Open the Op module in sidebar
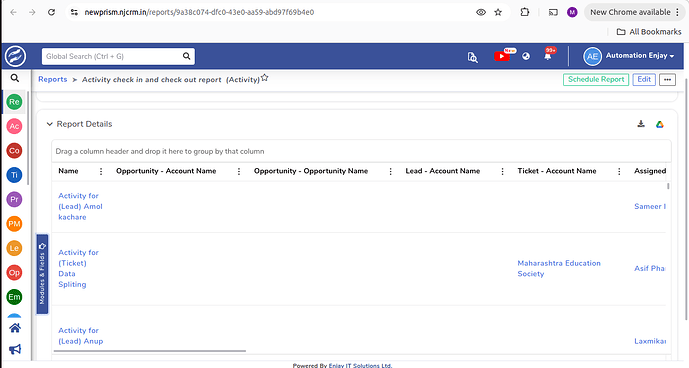The image size is (689, 368). click(14, 273)
